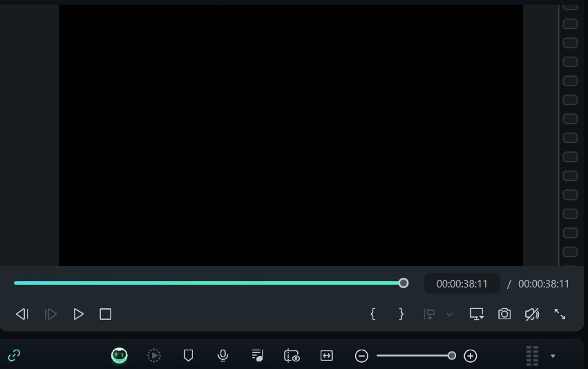Toggle the auto-link chain icon
Image resolution: width=588 pixels, height=369 pixels.
click(x=15, y=355)
